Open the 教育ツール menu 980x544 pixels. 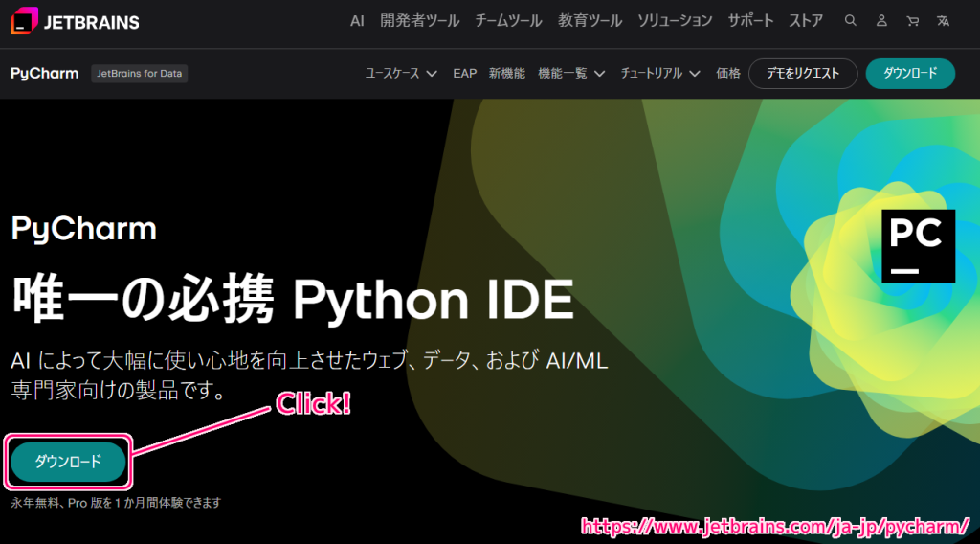click(x=590, y=21)
